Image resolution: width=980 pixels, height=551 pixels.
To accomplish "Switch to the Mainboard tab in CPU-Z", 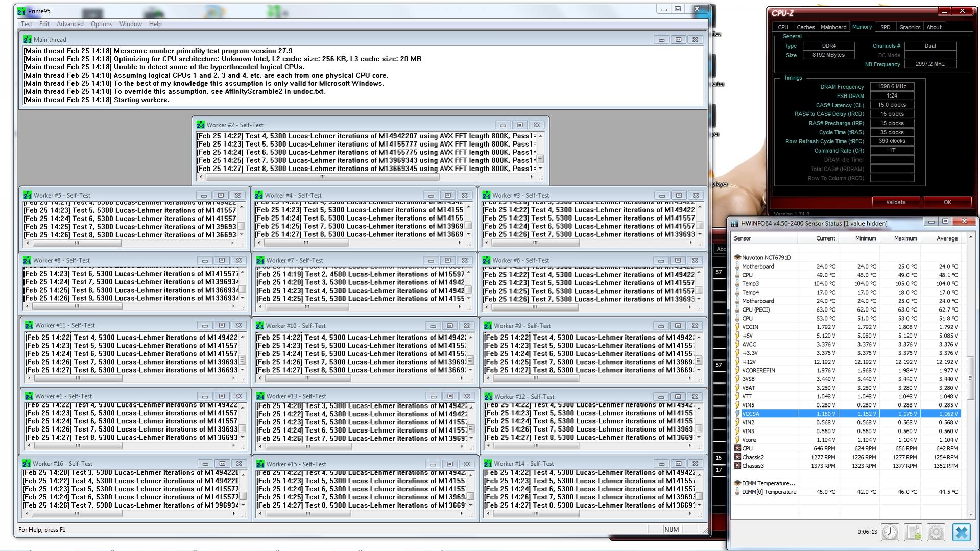I will [833, 27].
